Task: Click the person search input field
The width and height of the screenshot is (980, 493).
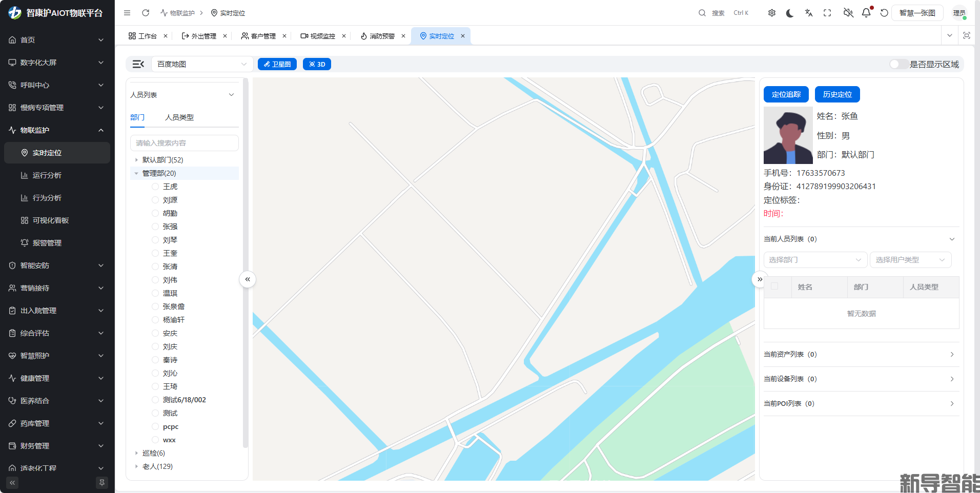Action: pyautogui.click(x=185, y=143)
